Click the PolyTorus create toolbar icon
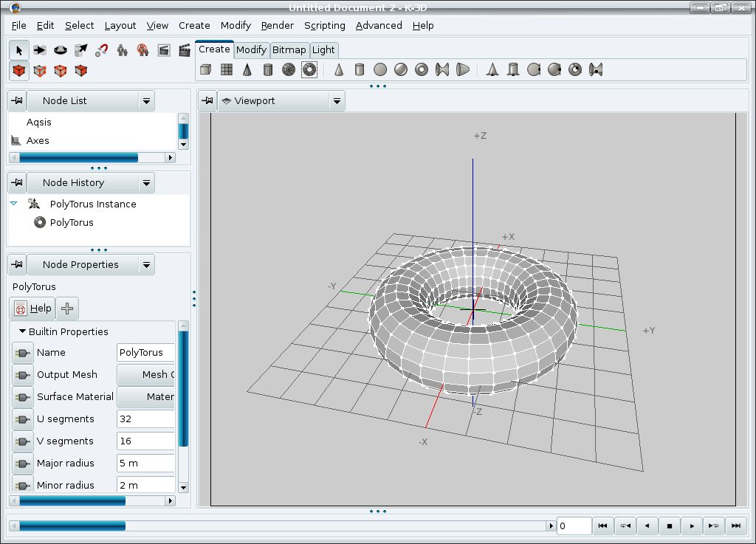 309,69
